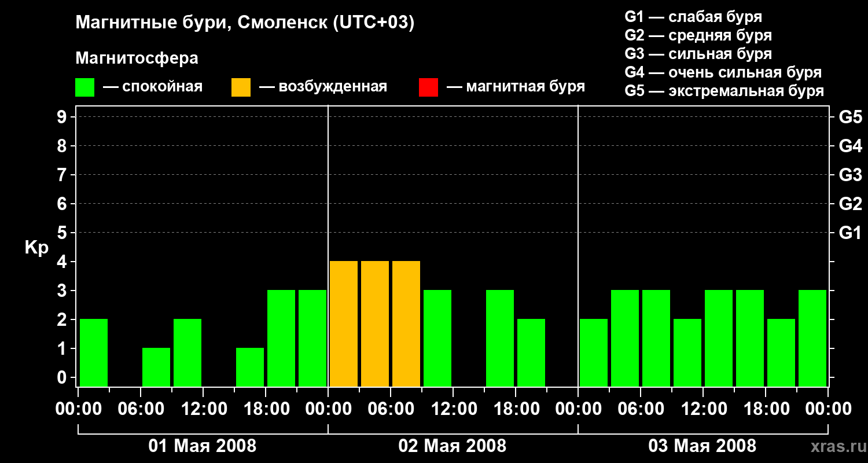Select the 00:00–03:00 bar on 01 Мая
The width and height of the screenshot is (868, 463).
pos(94,352)
